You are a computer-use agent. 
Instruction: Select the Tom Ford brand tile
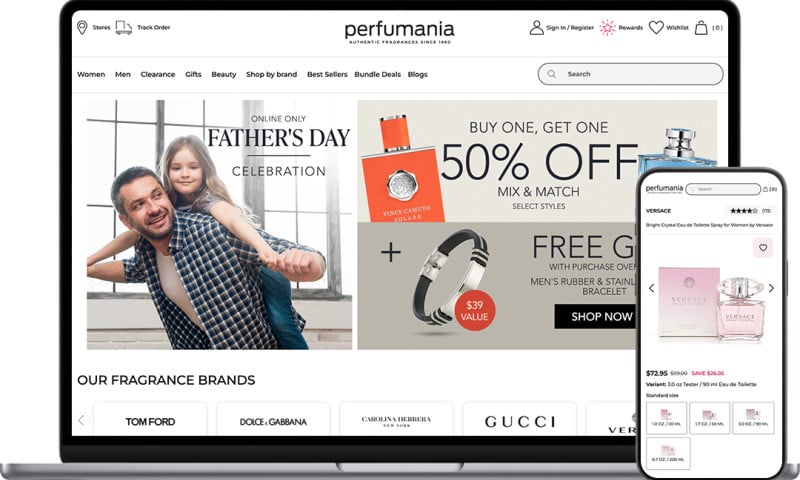pos(151,421)
